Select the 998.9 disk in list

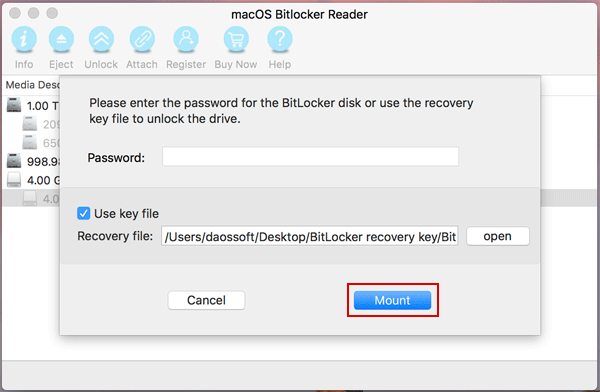click(x=33, y=161)
